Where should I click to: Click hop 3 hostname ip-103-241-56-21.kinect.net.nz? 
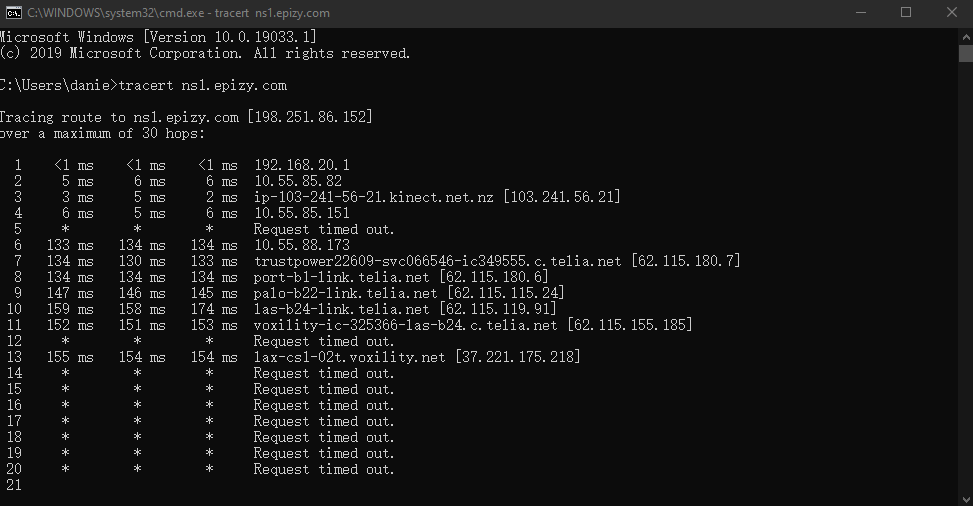[374, 197]
